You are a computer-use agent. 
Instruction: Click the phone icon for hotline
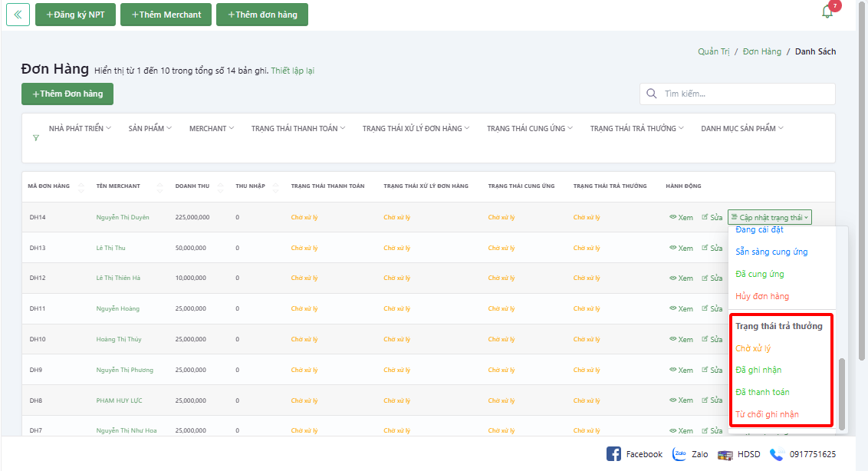click(x=777, y=454)
